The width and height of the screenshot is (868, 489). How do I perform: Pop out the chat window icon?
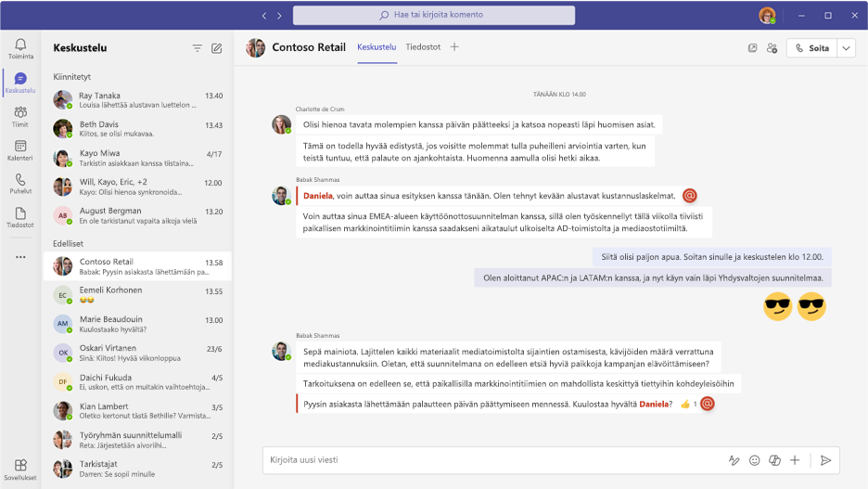[x=752, y=48]
